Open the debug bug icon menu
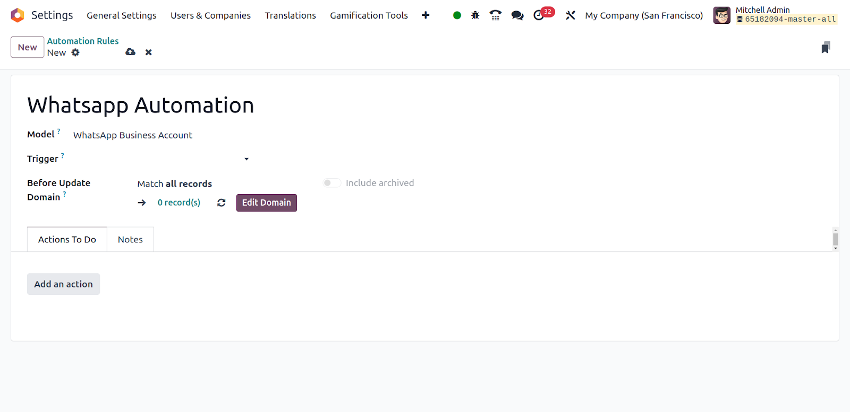Viewport: 850px width, 412px height. tap(475, 15)
